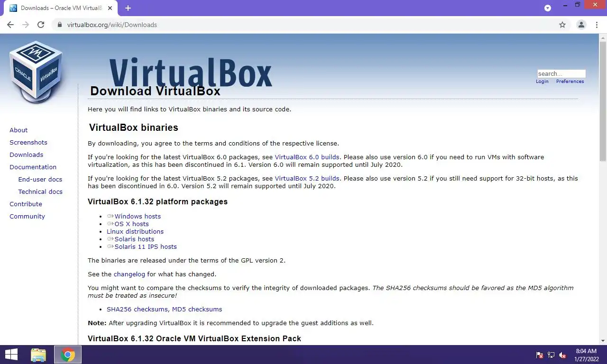Open the VirtualBox 5.2 builds link

tap(307, 178)
